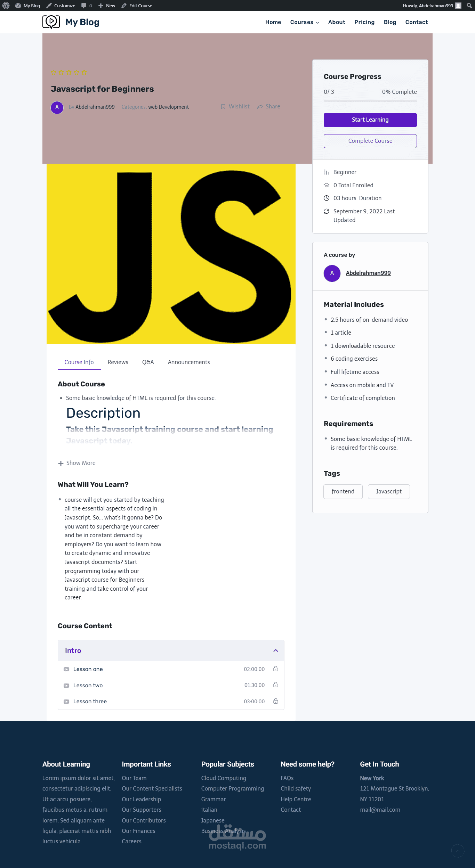Open the admin bar search magnifier icon

469,6
